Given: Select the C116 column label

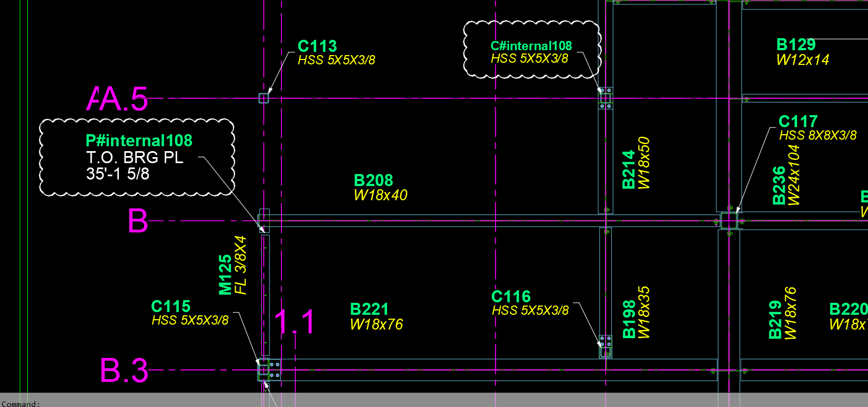Looking at the screenshot, I should tap(511, 297).
